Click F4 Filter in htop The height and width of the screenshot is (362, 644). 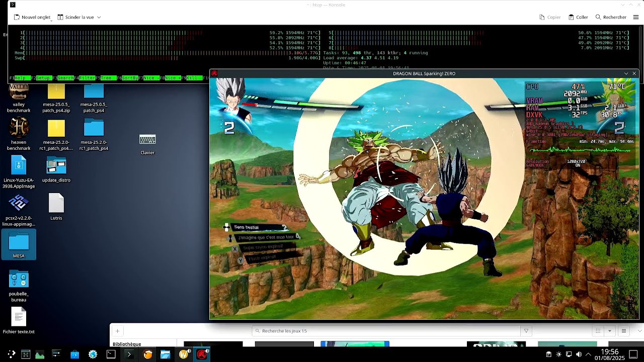pos(85,78)
